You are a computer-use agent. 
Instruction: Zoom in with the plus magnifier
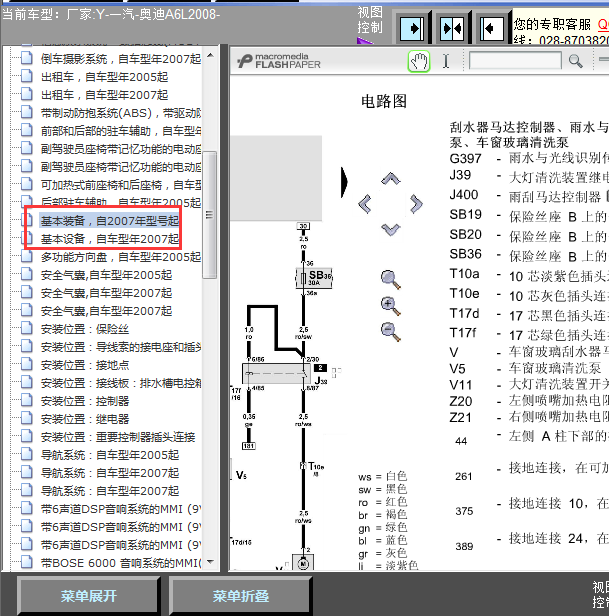click(391, 306)
